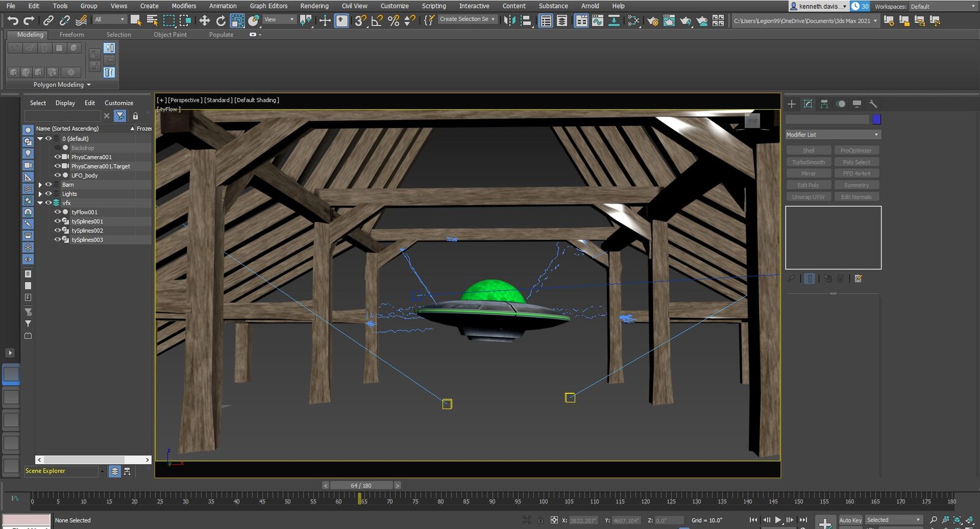Image resolution: width=980 pixels, height=529 pixels.
Task: Toggle visibility of tySplines002
Action: tap(58, 231)
